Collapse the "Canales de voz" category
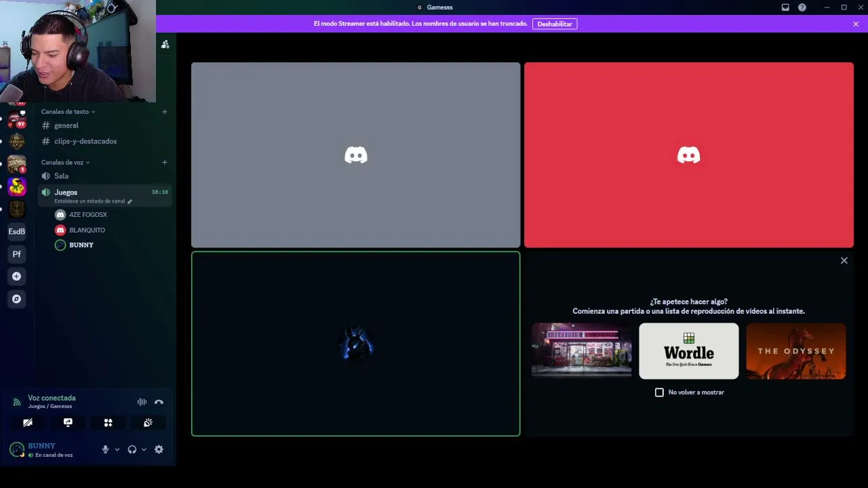The height and width of the screenshot is (488, 868). pyautogui.click(x=65, y=163)
